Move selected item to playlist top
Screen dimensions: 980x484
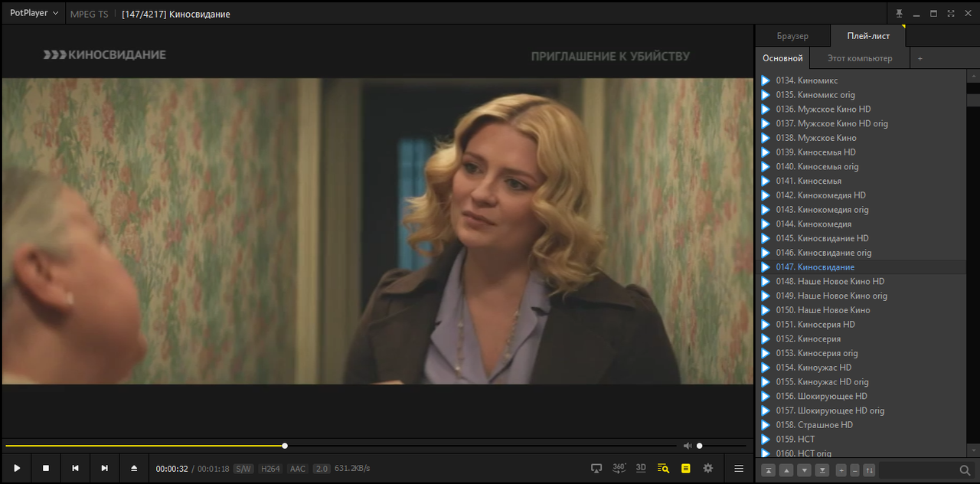pos(768,470)
